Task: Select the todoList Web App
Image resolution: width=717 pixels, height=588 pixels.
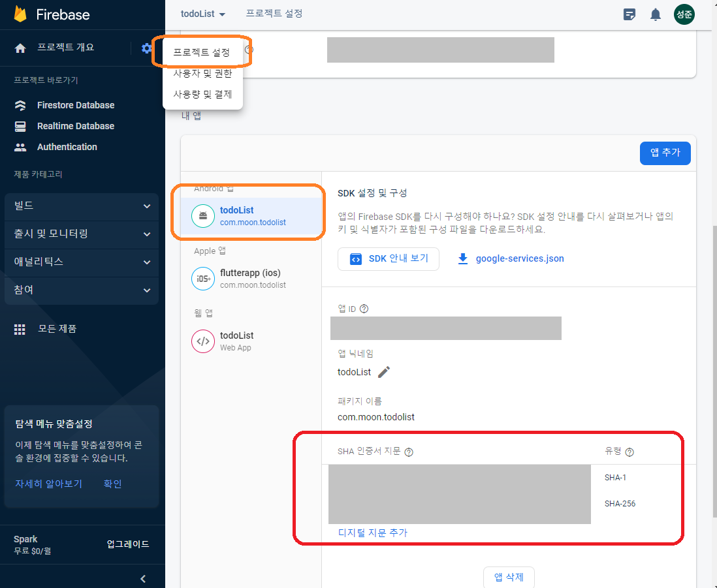Action: pyautogui.click(x=251, y=341)
